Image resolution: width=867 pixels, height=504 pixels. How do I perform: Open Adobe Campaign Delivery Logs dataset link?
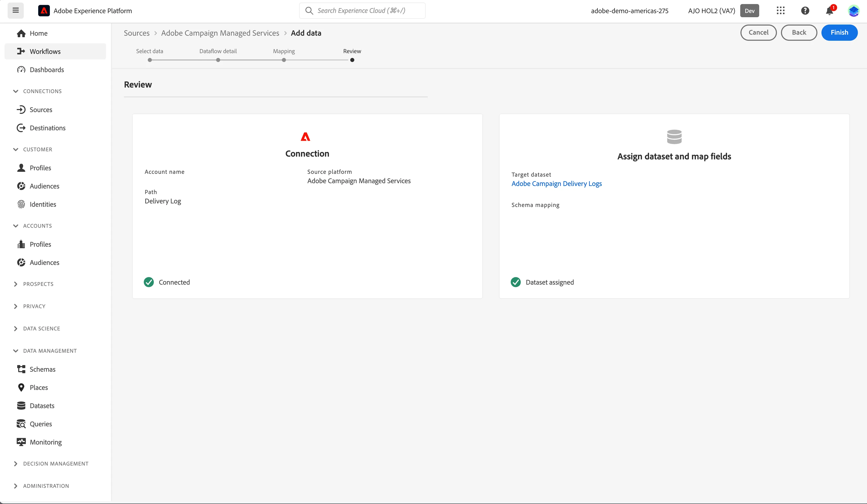pyautogui.click(x=557, y=184)
